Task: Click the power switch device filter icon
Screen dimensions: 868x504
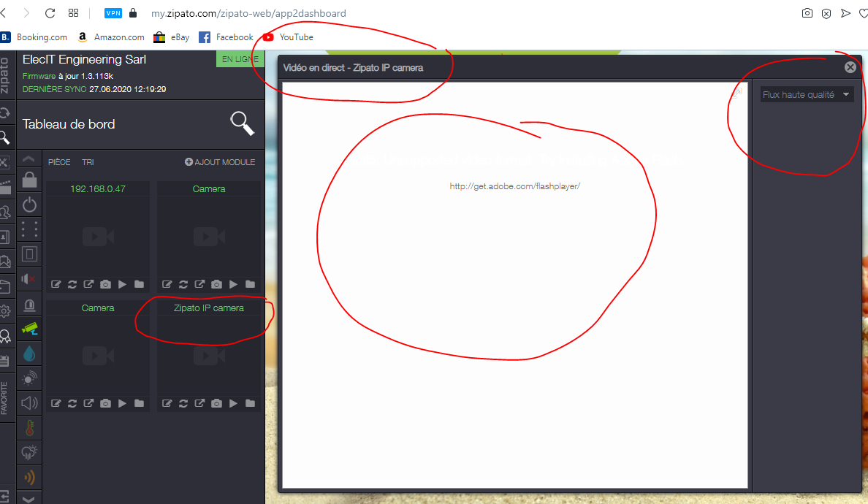Action: [29, 205]
